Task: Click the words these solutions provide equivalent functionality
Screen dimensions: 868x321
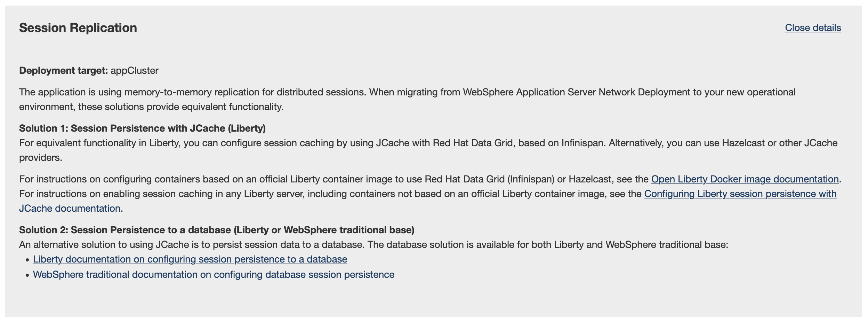Action: pos(180,107)
